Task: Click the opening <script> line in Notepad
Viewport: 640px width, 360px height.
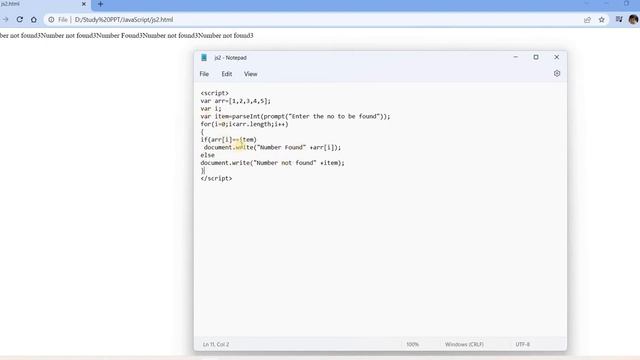Action: coord(214,93)
